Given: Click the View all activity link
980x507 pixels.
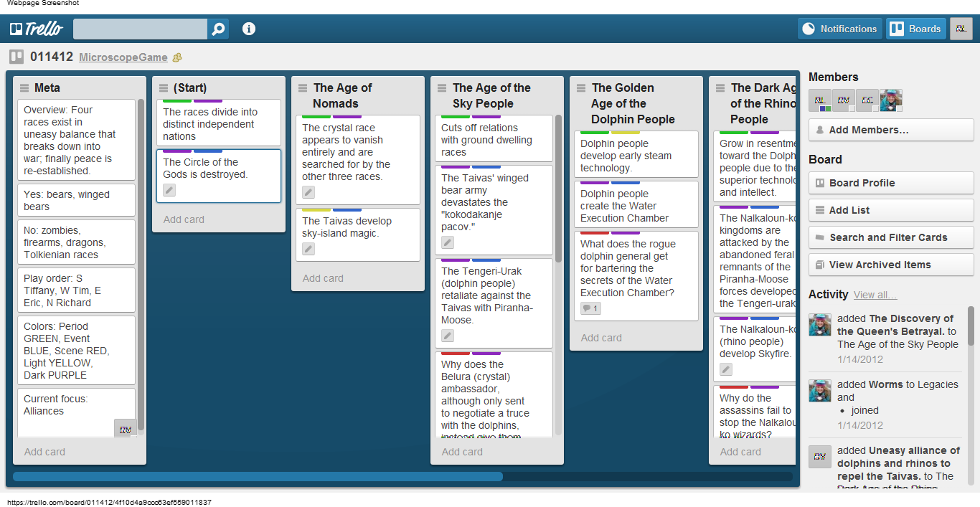Looking at the screenshot, I should pyautogui.click(x=875, y=295).
